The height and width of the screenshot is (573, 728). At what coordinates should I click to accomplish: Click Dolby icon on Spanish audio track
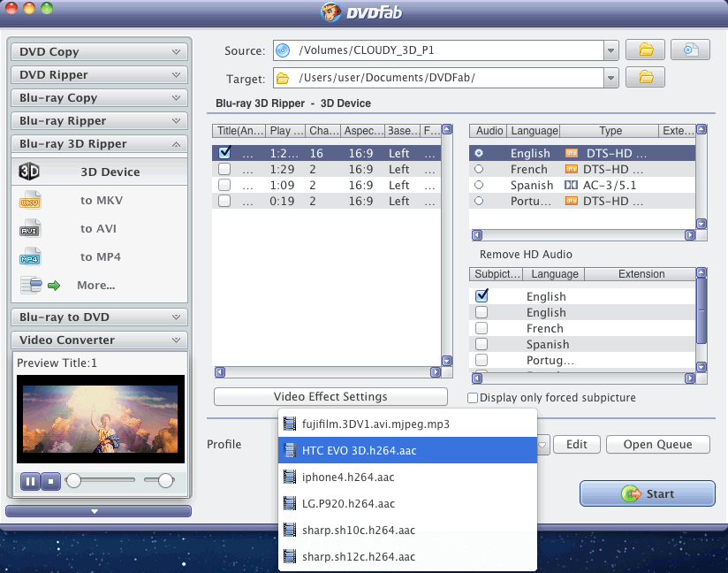[x=571, y=185]
